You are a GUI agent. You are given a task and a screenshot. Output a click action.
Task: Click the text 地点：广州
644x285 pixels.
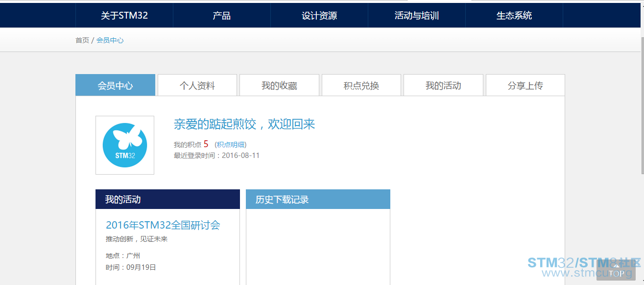[123, 256]
